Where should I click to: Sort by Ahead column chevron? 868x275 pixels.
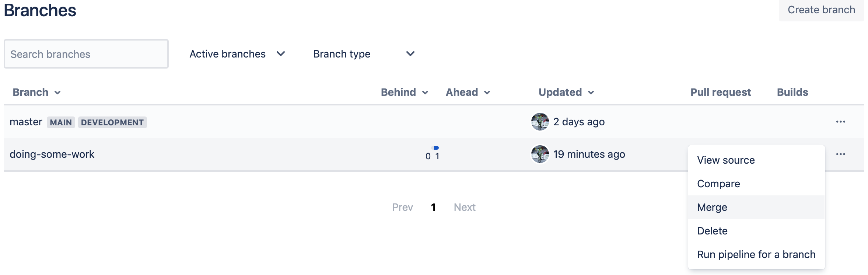tap(487, 93)
